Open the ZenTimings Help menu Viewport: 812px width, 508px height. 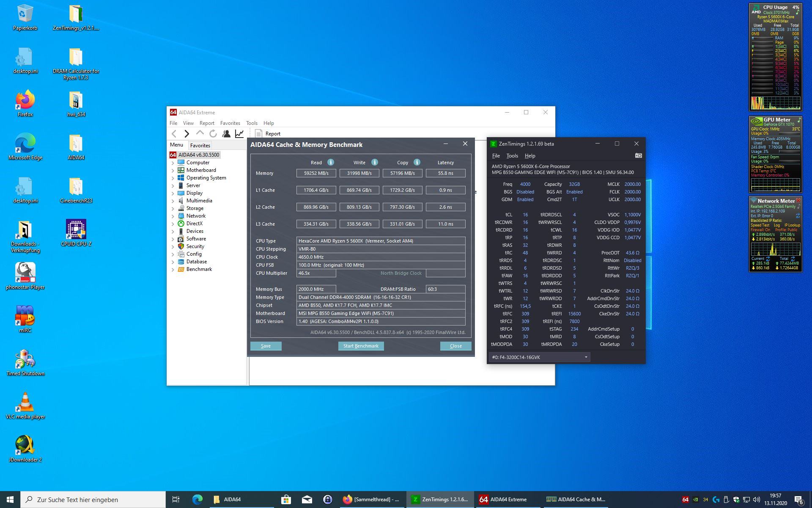530,156
